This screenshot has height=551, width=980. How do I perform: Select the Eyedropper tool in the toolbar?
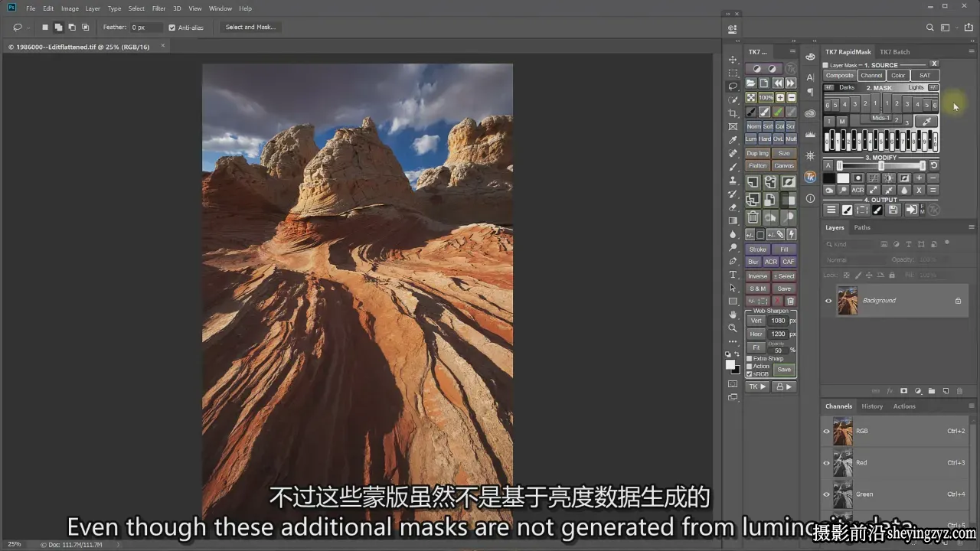[x=733, y=140]
